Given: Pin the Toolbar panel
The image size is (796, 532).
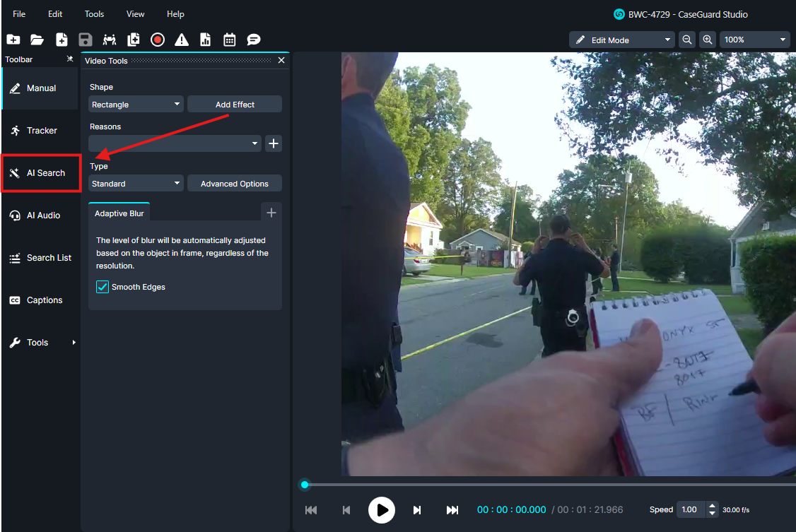Looking at the screenshot, I should 69,59.
